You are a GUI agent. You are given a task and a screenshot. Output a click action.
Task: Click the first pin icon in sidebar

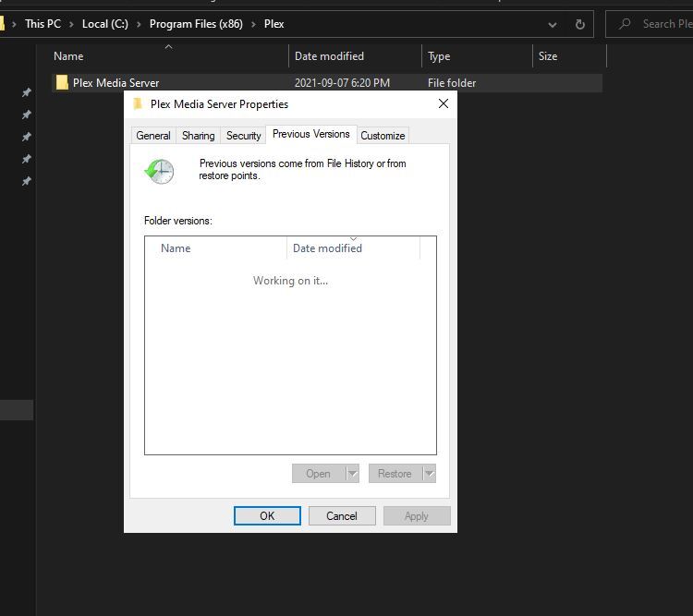pyautogui.click(x=27, y=92)
